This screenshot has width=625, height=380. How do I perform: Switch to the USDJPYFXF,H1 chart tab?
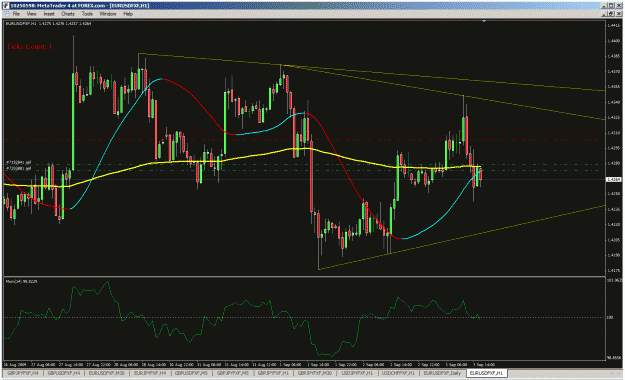pyautogui.click(x=357, y=373)
